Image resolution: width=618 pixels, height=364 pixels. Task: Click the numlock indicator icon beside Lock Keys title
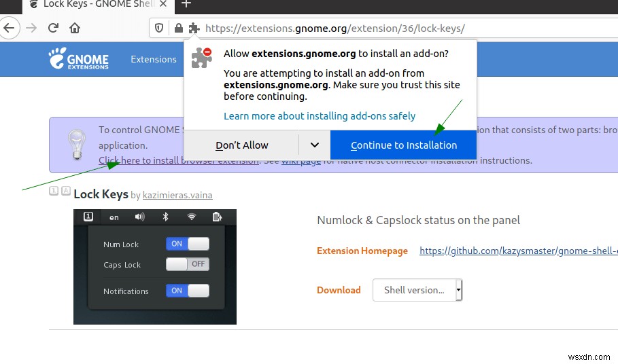(54, 191)
